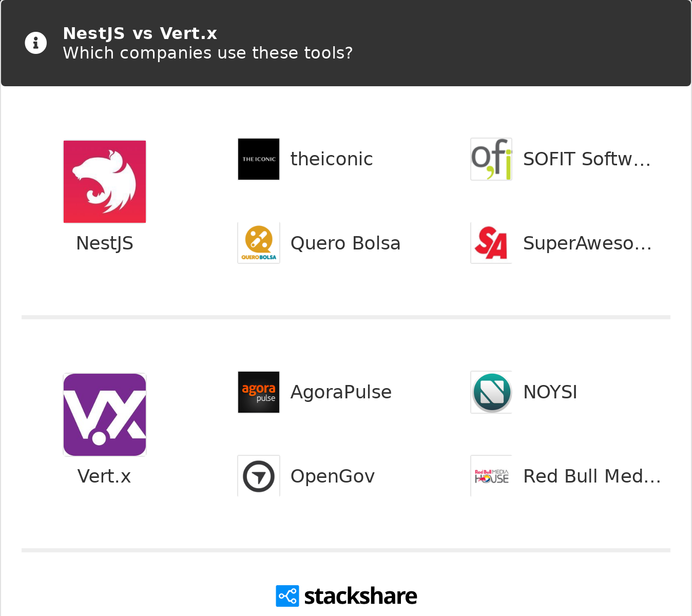
Task: Click the black THE ICONIC logo
Action: click(259, 159)
